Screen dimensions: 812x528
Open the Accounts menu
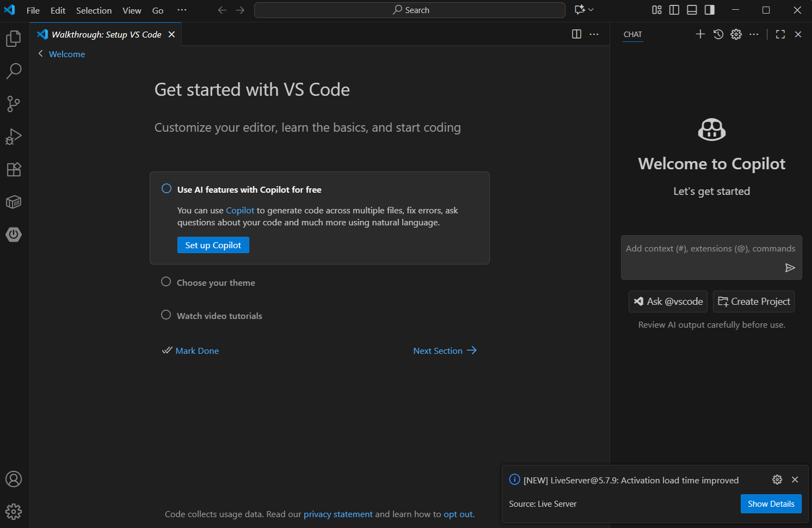tap(14, 479)
